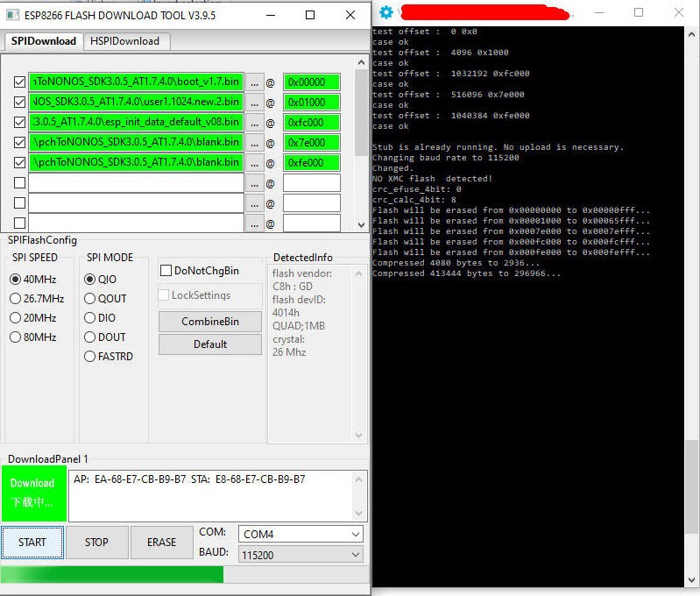The height and width of the screenshot is (596, 700).
Task: Click MAC address box scroll down arrow
Action: pos(358,514)
